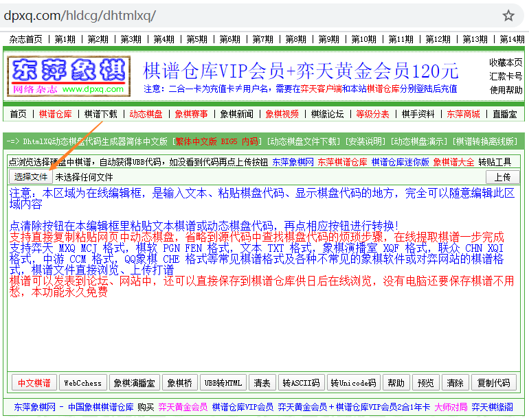Open magazine issue 第5期
Viewport: 529px width, 420px height.
(x=196, y=39)
